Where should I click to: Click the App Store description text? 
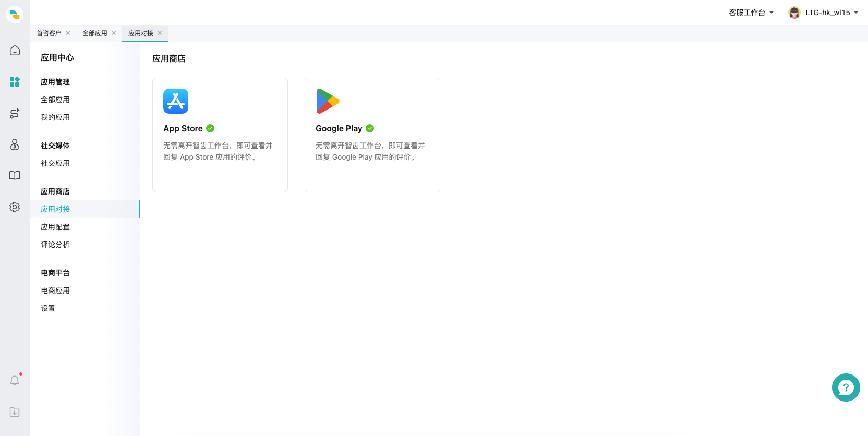(x=218, y=151)
